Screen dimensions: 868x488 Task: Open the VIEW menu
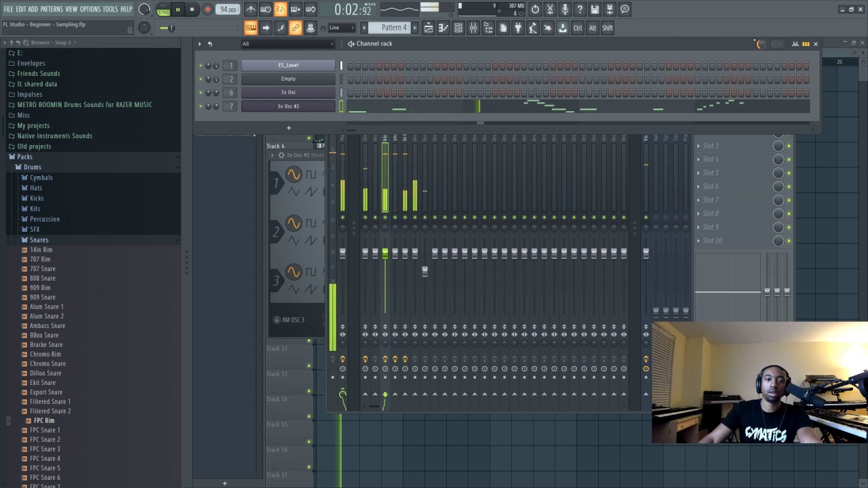71,9
